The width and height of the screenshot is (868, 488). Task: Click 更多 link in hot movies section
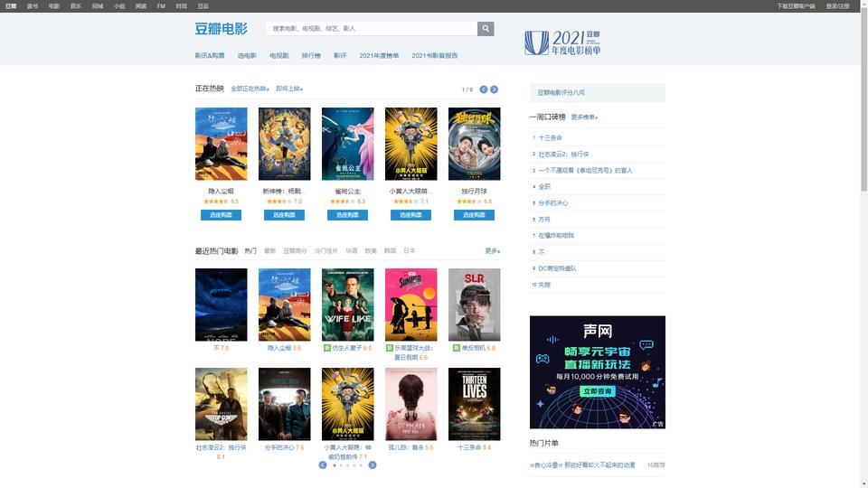(492, 251)
